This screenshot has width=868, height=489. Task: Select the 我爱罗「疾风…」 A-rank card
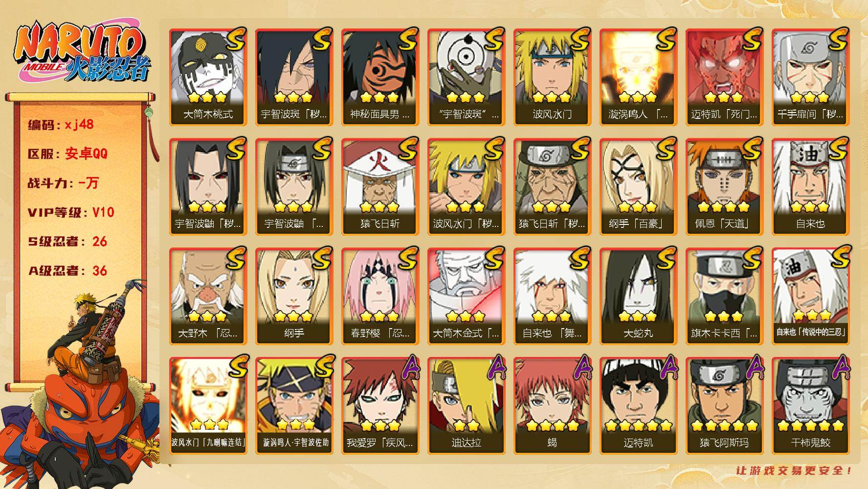click(x=380, y=406)
